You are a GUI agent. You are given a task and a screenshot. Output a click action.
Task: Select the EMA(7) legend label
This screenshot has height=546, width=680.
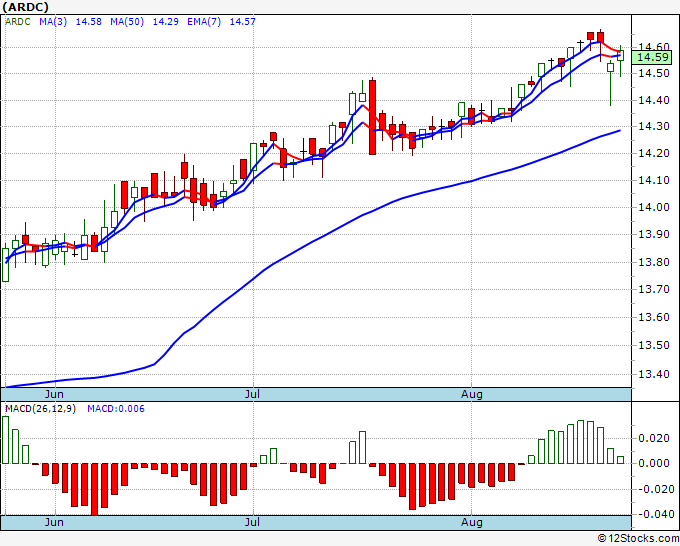(x=204, y=22)
